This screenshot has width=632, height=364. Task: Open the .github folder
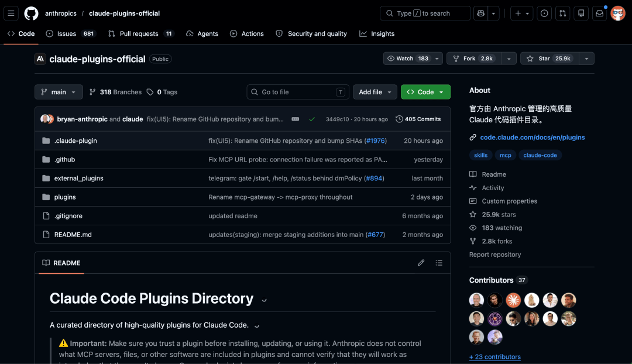click(x=65, y=160)
